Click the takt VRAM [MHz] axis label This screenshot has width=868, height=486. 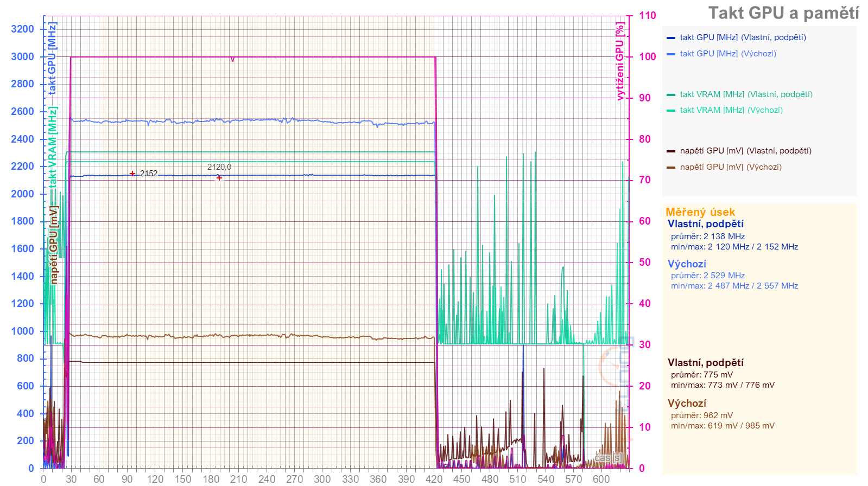(x=52, y=147)
